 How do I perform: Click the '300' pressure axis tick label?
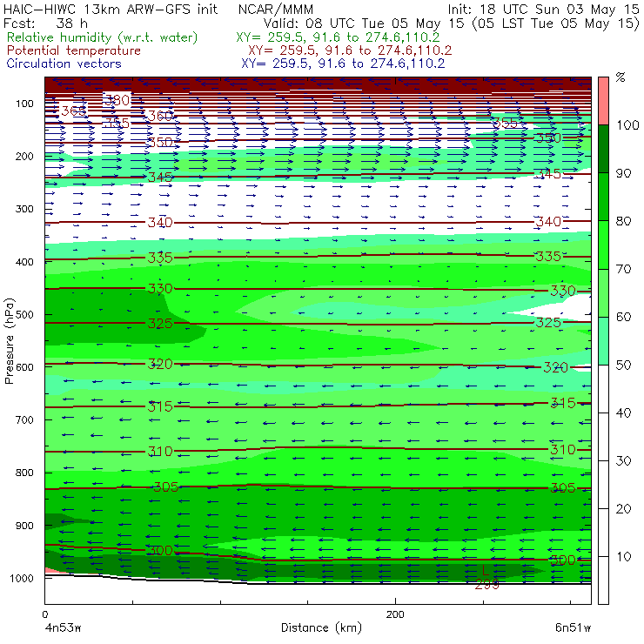[x=24, y=209]
